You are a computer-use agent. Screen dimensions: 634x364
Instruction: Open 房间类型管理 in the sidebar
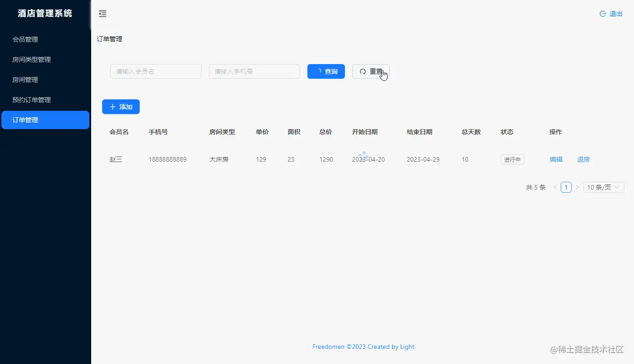[x=45, y=60]
